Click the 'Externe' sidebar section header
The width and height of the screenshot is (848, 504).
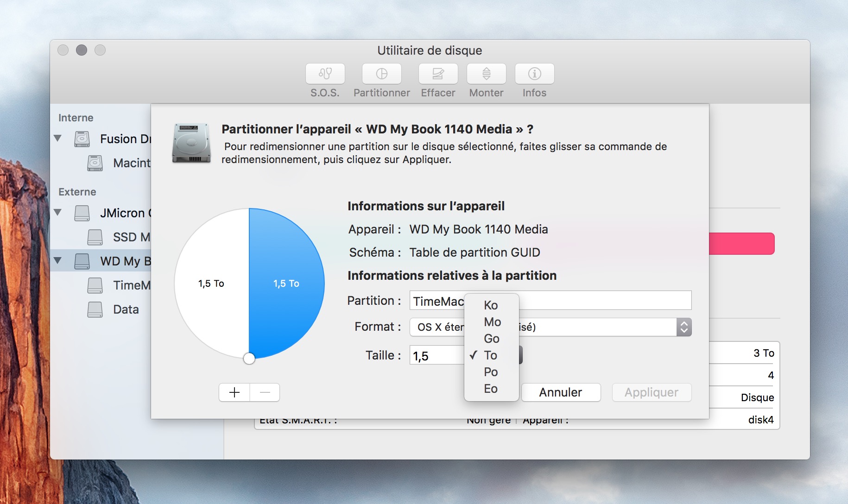coord(77,192)
